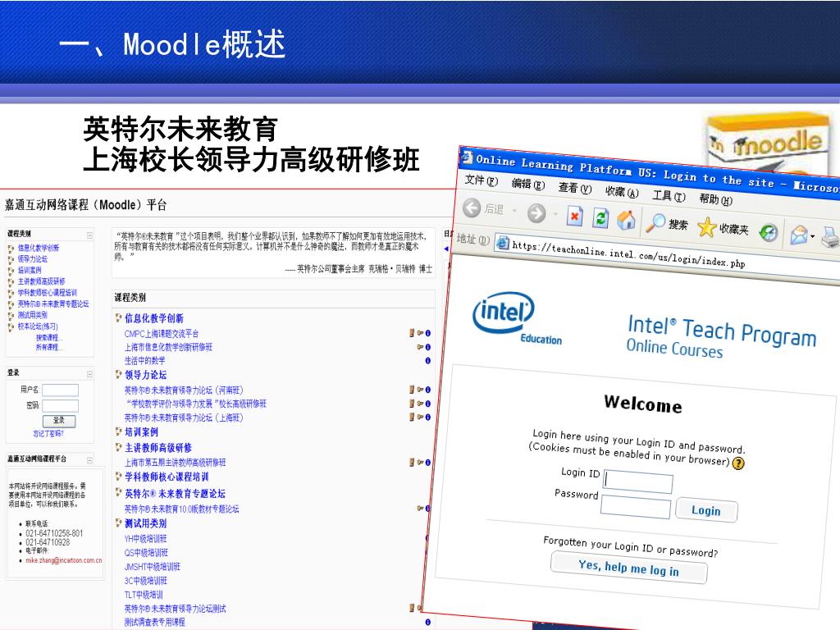
Task: Open the 主讲教师高级研修 sidebar category link
Action: click(41, 281)
